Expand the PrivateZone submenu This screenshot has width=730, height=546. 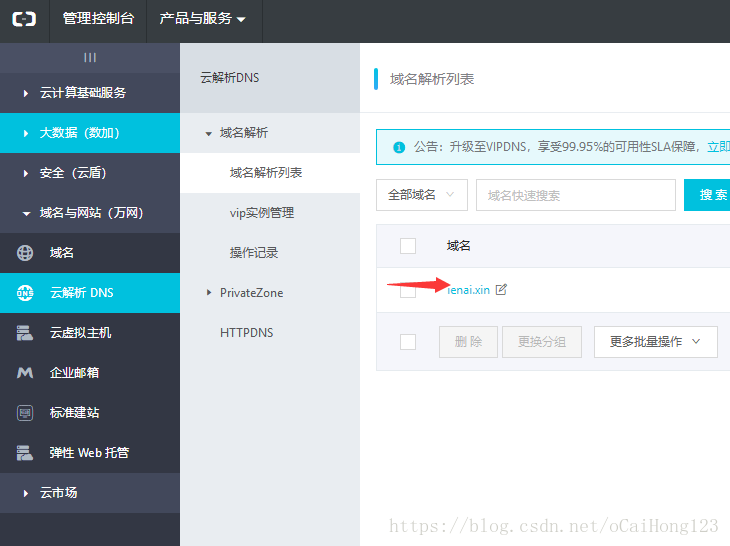pos(270,293)
